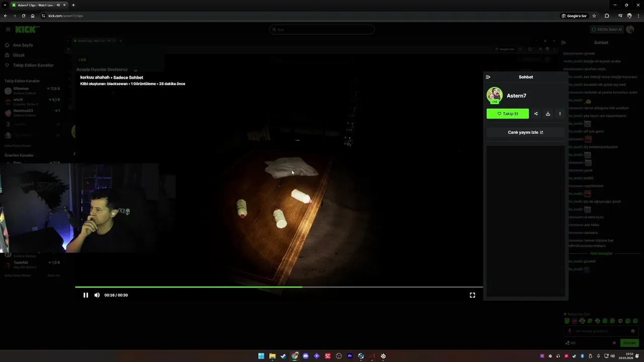Screen dimensions: 644x362
Task: Open Canlı yayını izle live stream link
Action: [525, 132]
